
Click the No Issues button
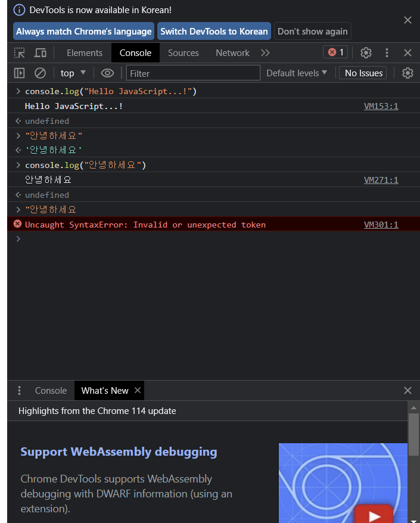pos(363,73)
